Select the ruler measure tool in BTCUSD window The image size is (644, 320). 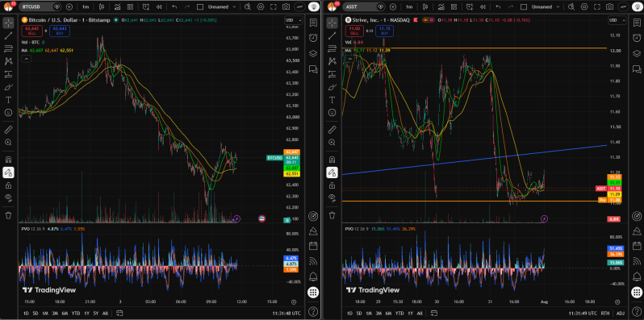coord(8,130)
